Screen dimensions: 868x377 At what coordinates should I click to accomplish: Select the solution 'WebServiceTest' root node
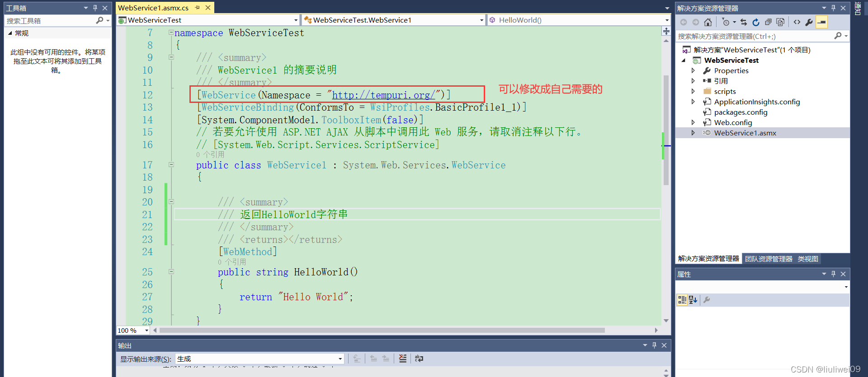pyautogui.click(x=752, y=50)
